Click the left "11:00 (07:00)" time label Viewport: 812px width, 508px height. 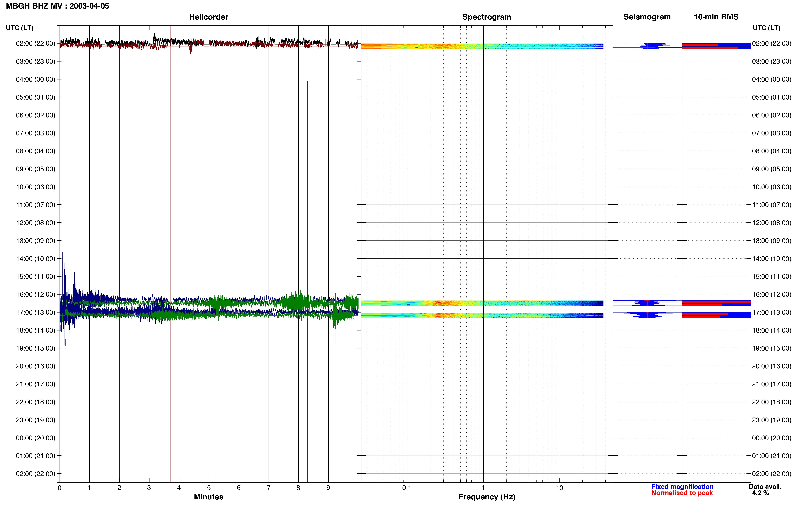click(x=35, y=205)
